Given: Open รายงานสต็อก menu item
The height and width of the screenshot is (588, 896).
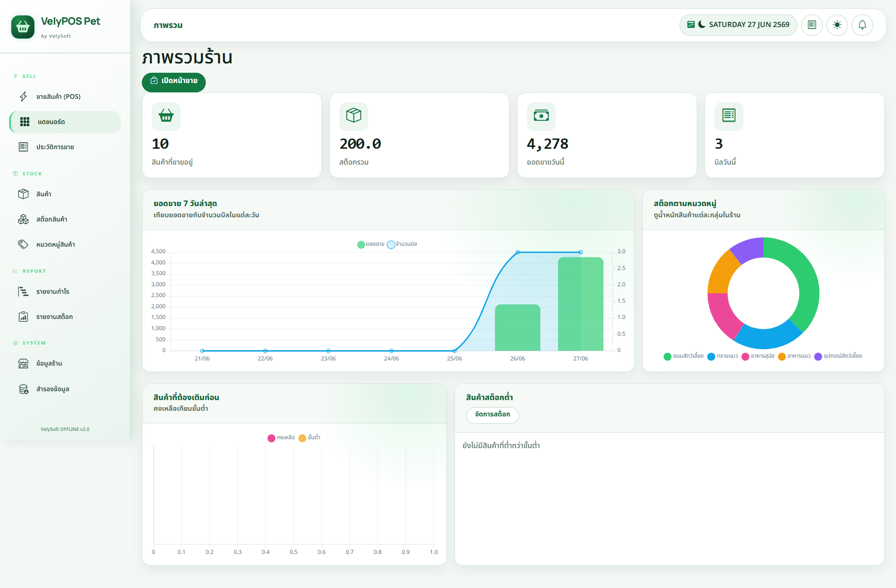Looking at the screenshot, I should click(x=65, y=317).
